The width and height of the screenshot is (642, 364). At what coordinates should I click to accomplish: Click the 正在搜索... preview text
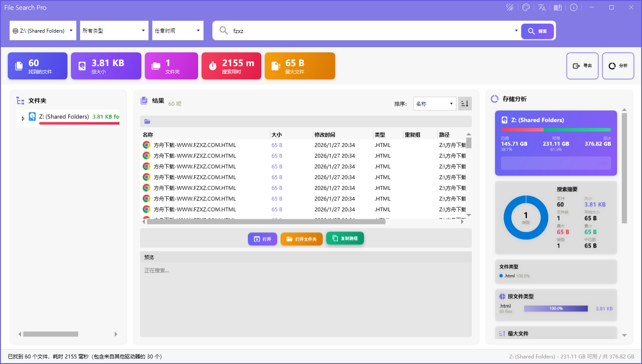[156, 270]
